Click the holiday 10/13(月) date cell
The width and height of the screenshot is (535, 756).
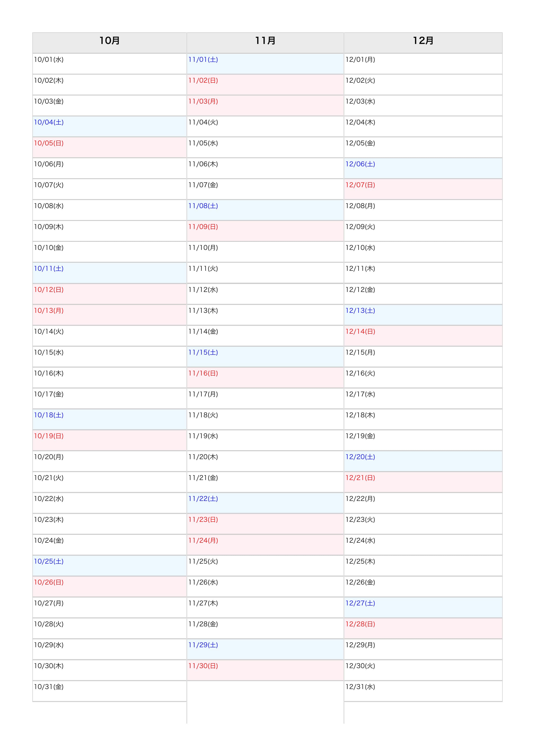109,315
